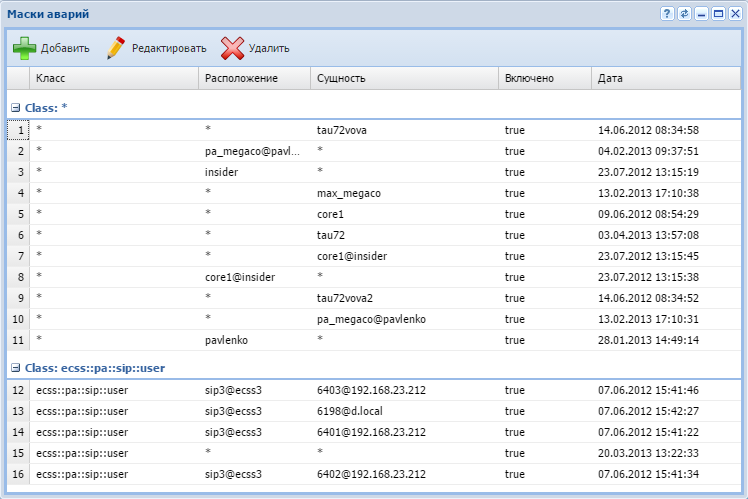The height and width of the screenshot is (499, 748).
Task: Collapse the "Class: ecss::pa::sip::user" group
Action: [15, 368]
